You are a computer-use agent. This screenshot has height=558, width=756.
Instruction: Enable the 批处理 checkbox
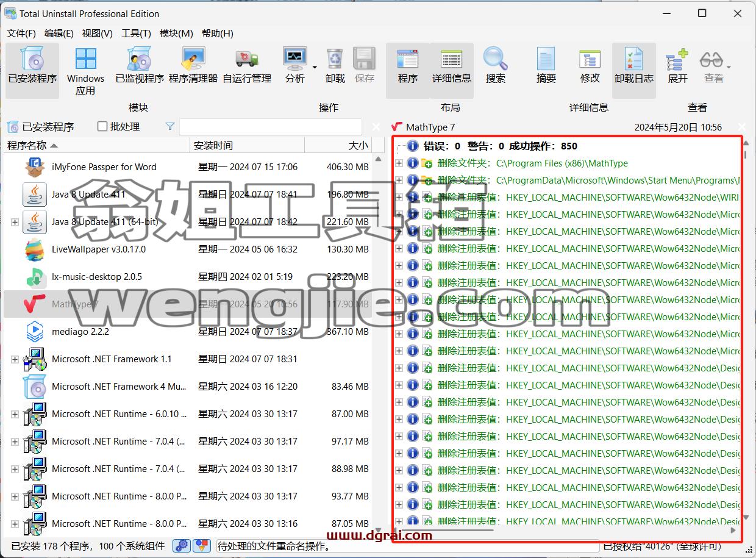coord(102,126)
